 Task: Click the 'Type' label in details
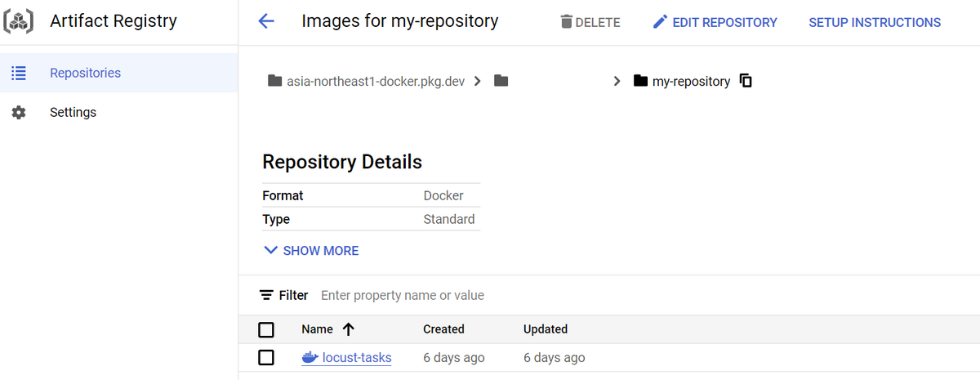[276, 219]
